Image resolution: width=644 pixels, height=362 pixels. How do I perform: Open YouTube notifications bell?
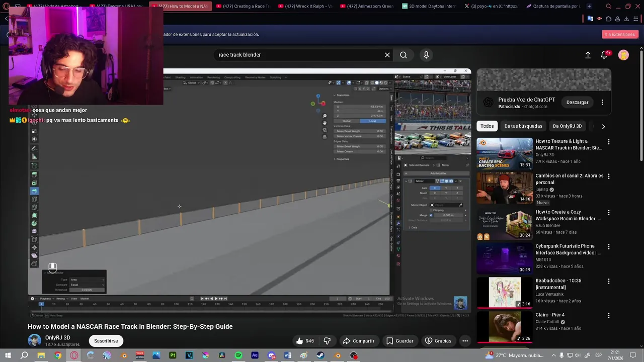pyautogui.click(x=604, y=55)
